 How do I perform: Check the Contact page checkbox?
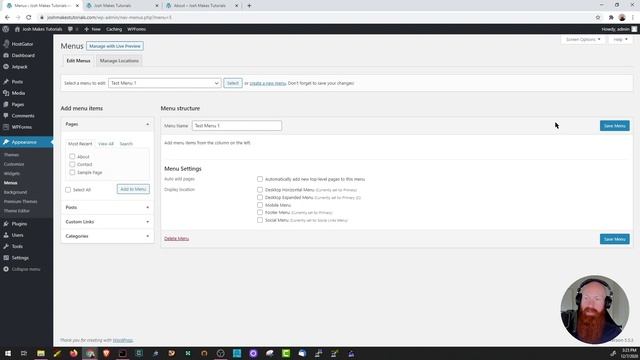point(72,164)
